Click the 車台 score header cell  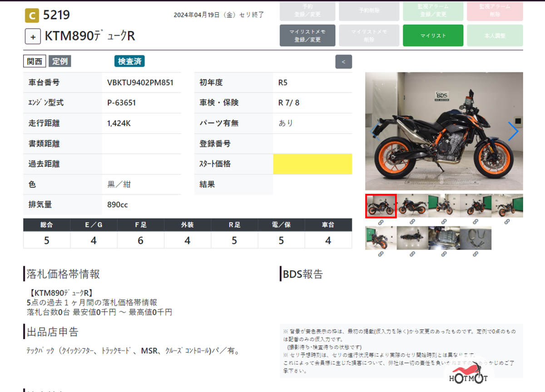click(x=328, y=225)
